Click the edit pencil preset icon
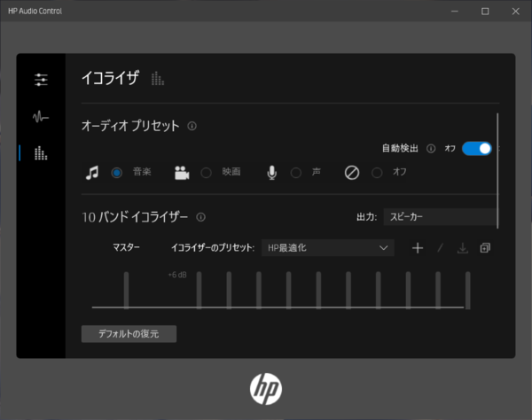The width and height of the screenshot is (532, 420). pos(441,248)
